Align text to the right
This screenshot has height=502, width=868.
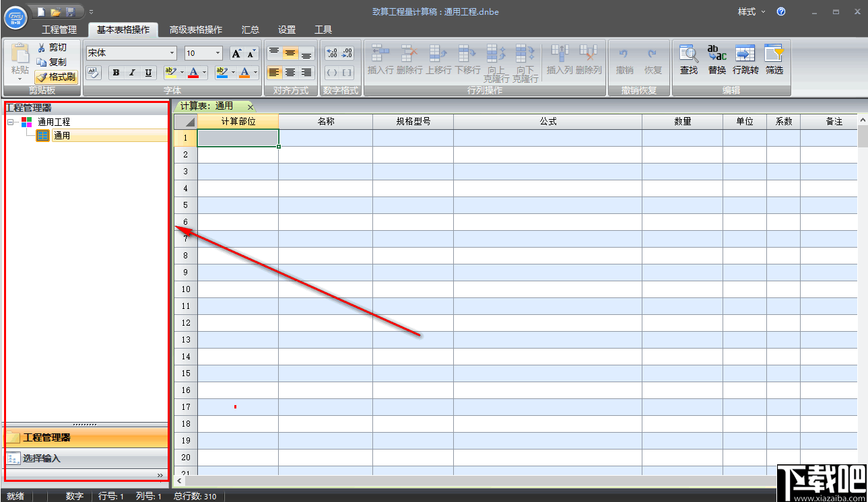[306, 73]
